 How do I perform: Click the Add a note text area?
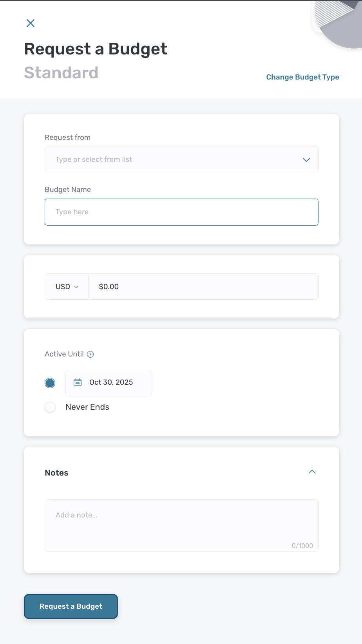pos(181,525)
